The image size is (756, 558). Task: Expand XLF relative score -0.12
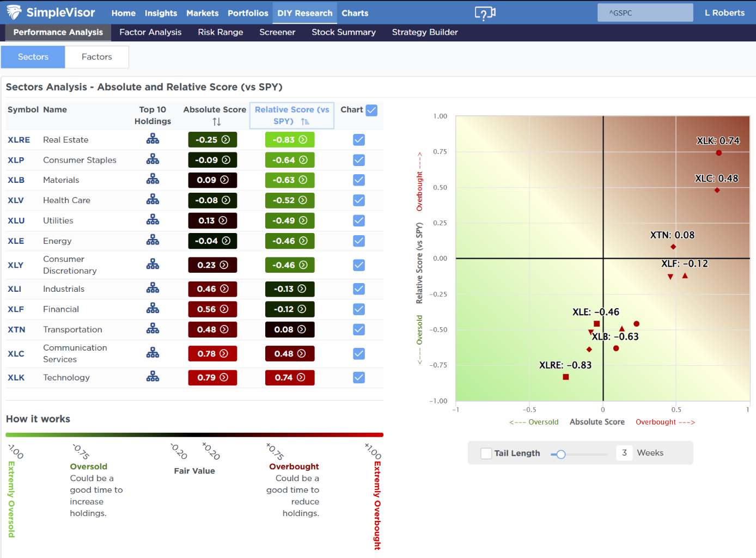click(290, 309)
